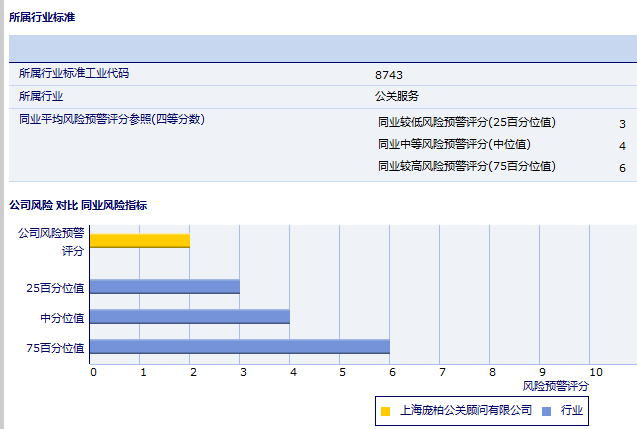Select the 同业平均风险预警评分参照(四等分数) label
This screenshot has width=637, height=429.
[112, 120]
